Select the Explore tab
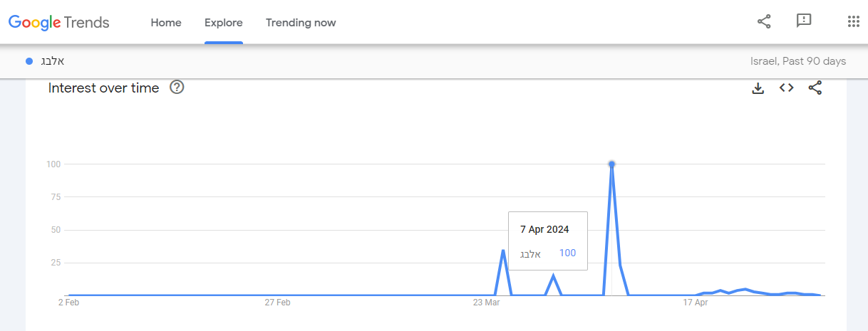Screen dimensions: 868x331 (224, 23)
